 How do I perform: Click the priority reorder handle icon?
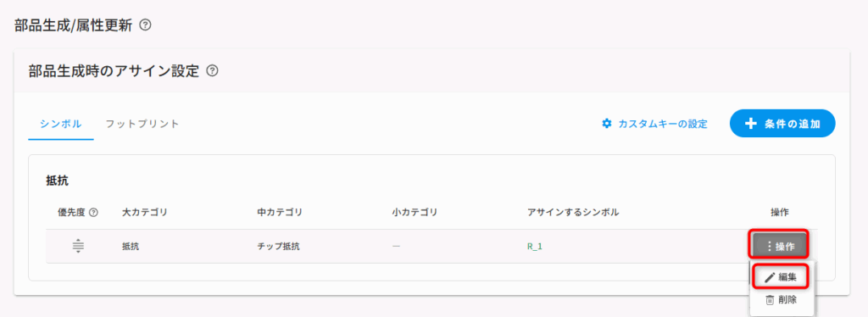point(78,246)
